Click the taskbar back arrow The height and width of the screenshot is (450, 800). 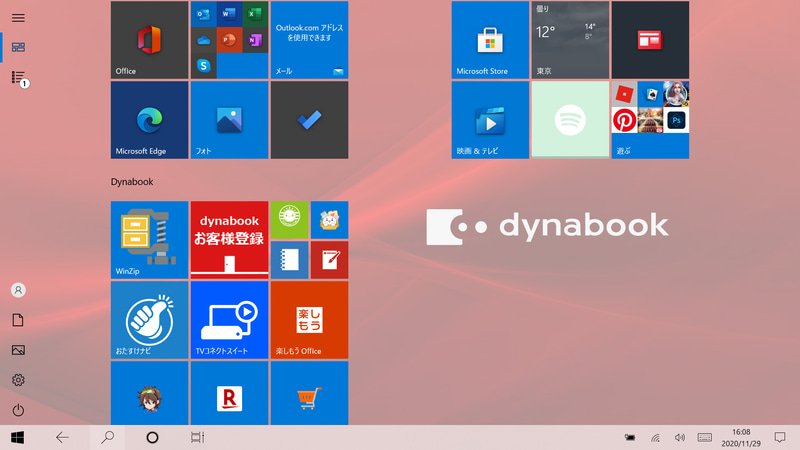pos(62,438)
